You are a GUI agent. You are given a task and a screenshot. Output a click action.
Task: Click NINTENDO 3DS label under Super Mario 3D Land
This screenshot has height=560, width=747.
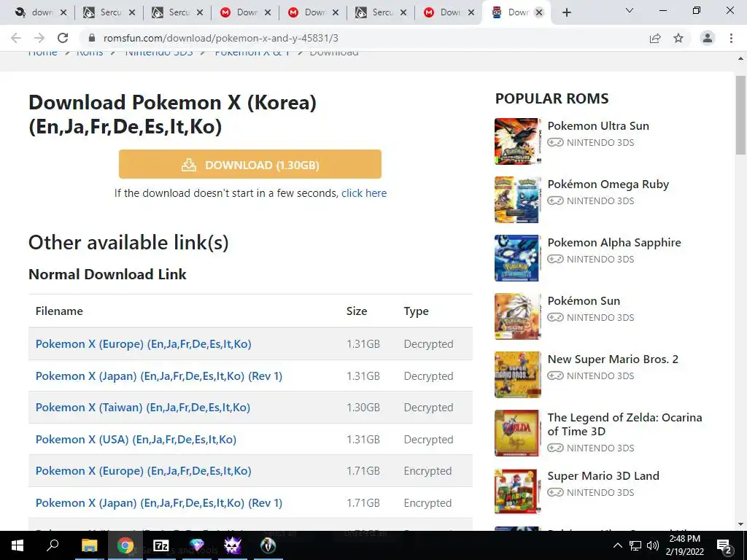pos(600,492)
